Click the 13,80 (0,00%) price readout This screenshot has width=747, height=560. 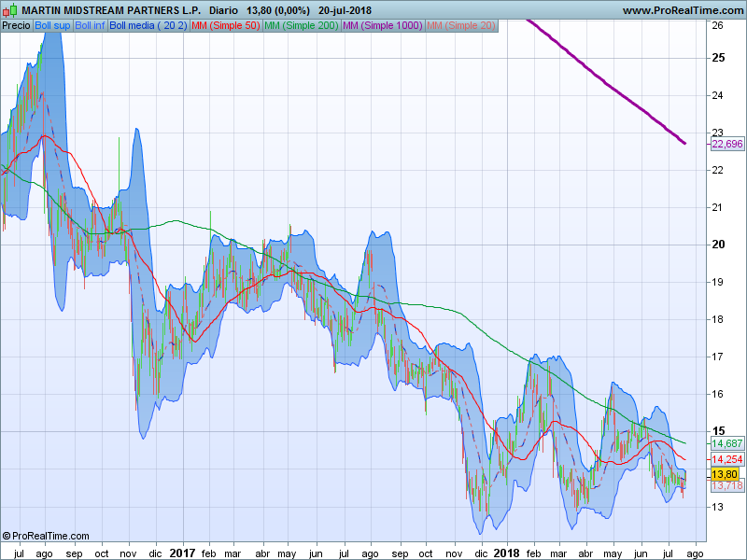(277, 10)
